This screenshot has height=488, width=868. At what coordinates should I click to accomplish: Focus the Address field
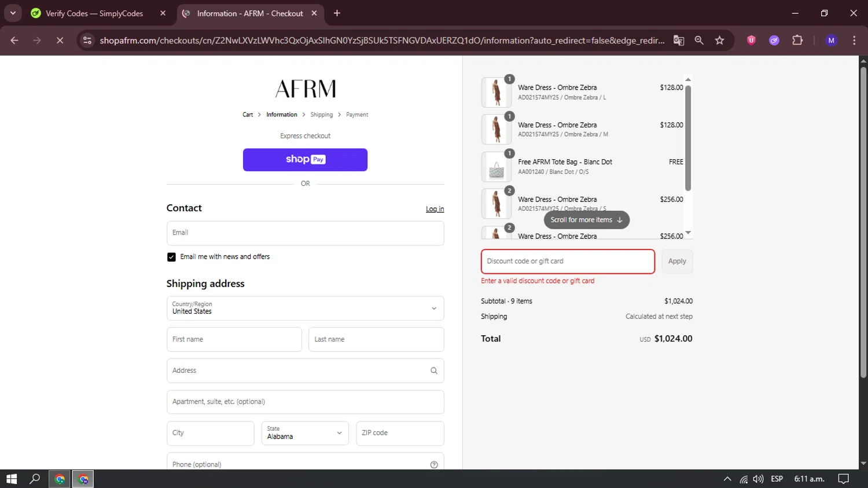pyautogui.click(x=306, y=370)
